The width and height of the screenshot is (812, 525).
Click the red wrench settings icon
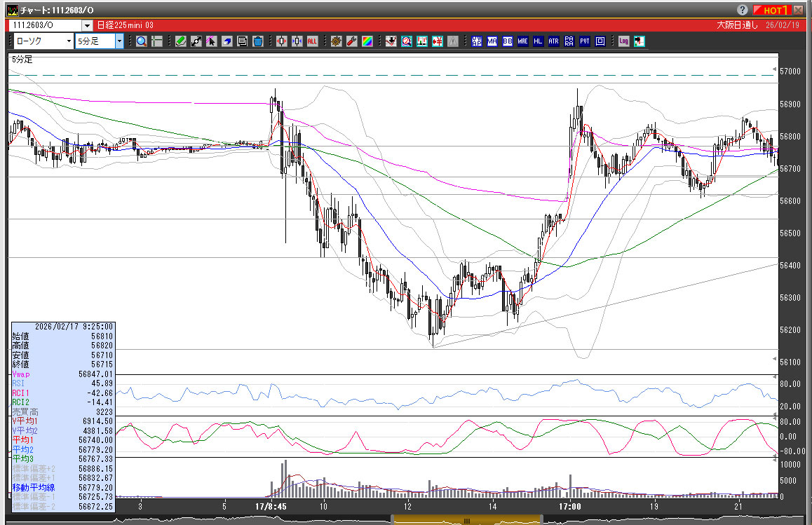[351, 41]
